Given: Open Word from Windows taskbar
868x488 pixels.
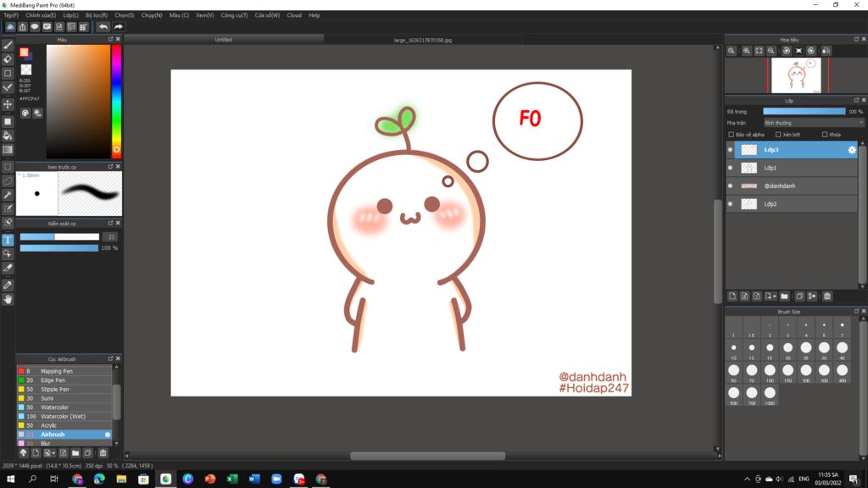Looking at the screenshot, I should point(254,479).
